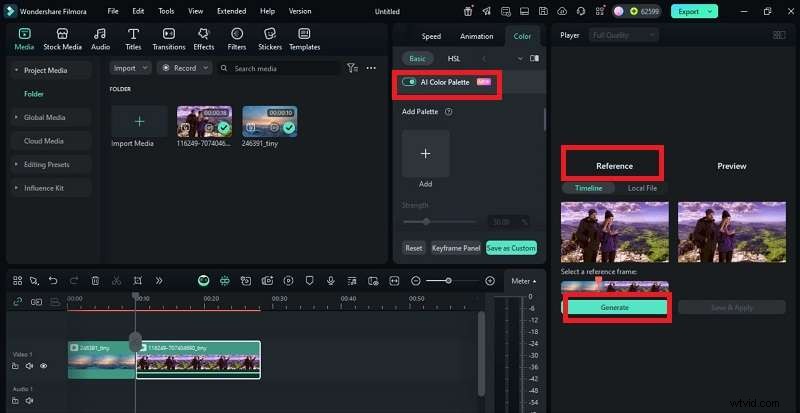This screenshot has width=800, height=413.
Task: Click the Generate button
Action: [614, 307]
